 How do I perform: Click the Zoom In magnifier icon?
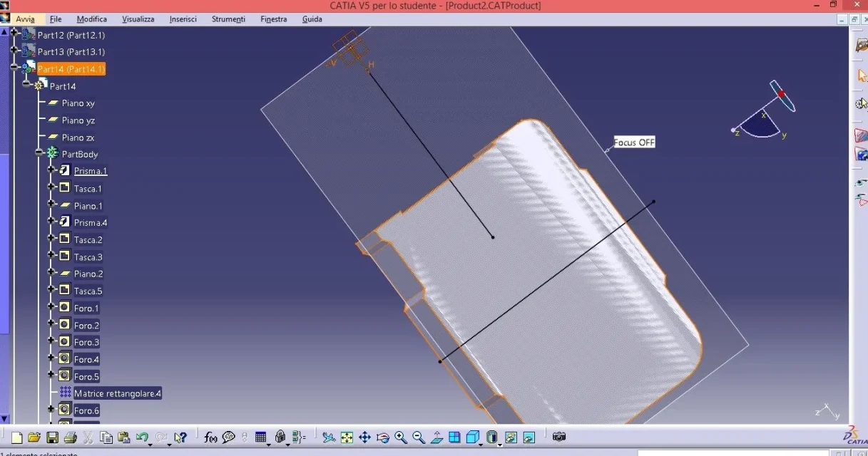[x=401, y=437]
